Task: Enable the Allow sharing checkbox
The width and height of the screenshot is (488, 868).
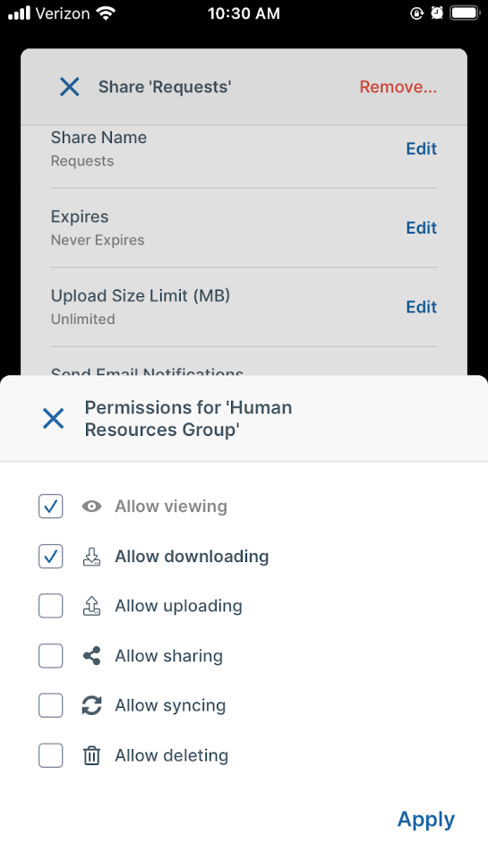Action: coord(50,656)
